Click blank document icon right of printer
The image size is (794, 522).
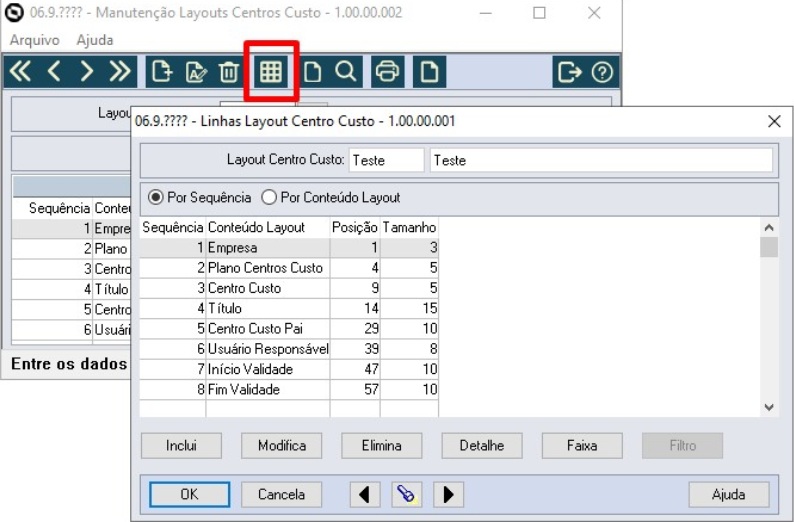(429, 71)
